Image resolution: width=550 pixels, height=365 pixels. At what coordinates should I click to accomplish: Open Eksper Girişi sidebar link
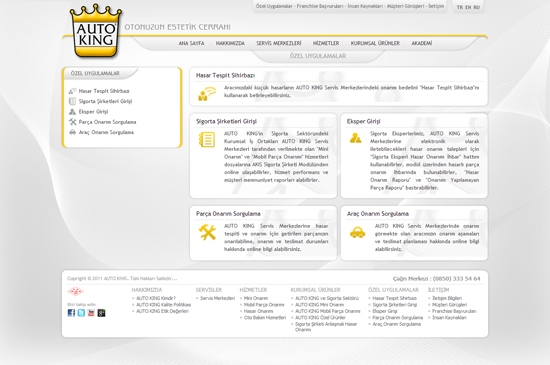tap(93, 111)
